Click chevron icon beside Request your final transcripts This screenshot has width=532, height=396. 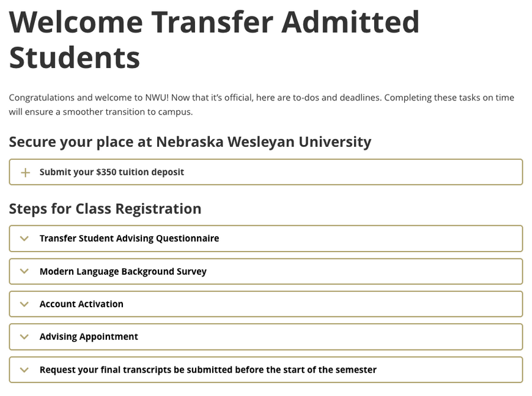tap(24, 370)
